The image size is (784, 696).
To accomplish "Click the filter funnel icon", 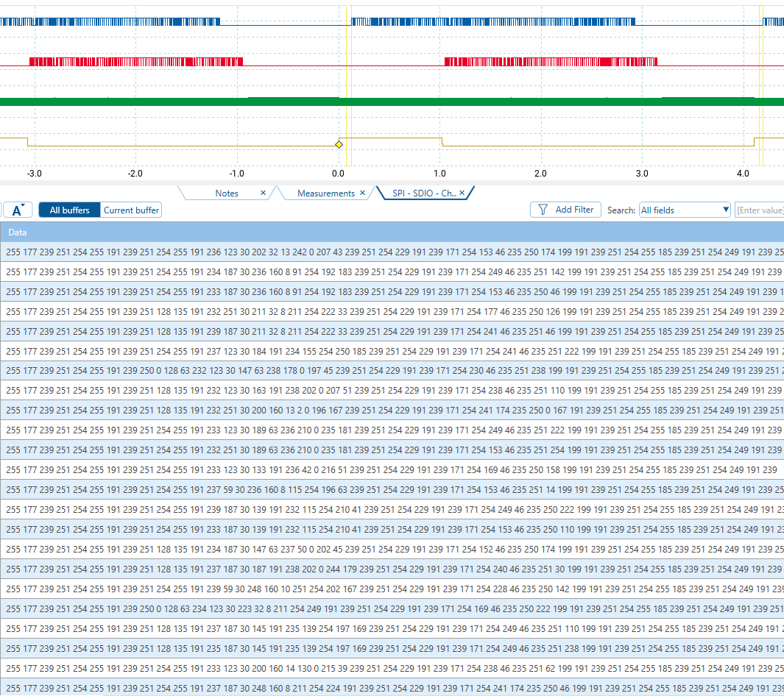I will point(543,210).
